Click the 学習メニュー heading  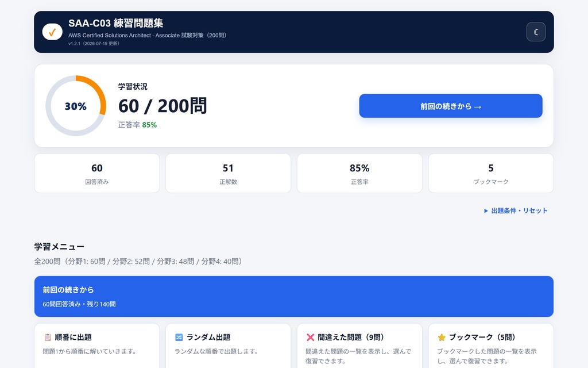coord(59,247)
